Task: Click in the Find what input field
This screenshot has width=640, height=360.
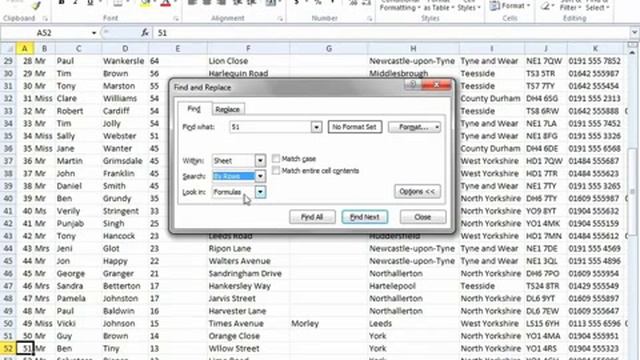Action: [271, 127]
